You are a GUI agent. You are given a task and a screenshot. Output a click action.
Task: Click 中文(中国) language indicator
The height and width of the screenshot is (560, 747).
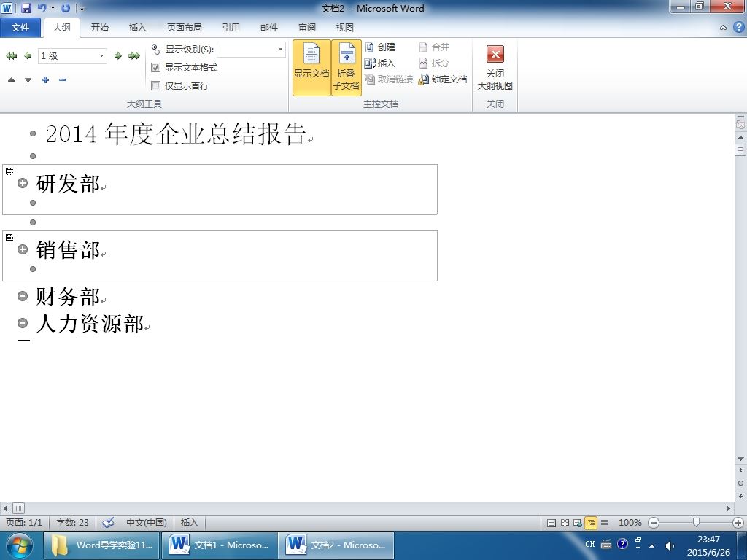(146, 522)
